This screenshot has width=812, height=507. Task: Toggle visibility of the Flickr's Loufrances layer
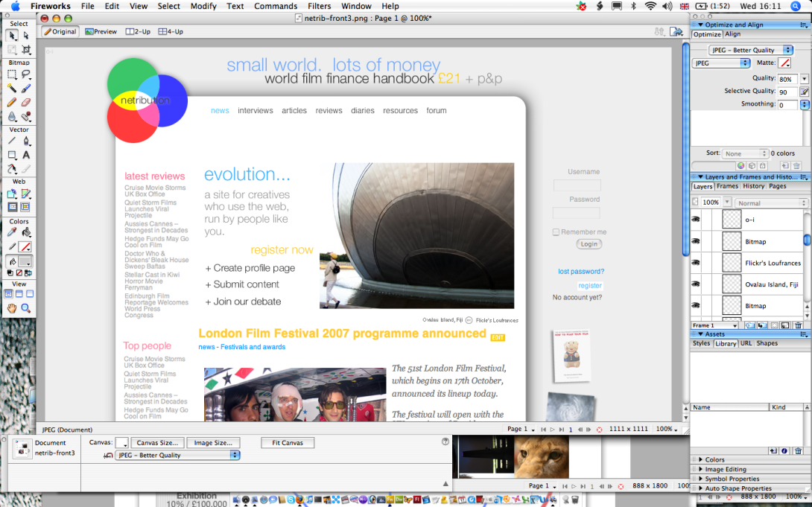pyautogui.click(x=695, y=262)
